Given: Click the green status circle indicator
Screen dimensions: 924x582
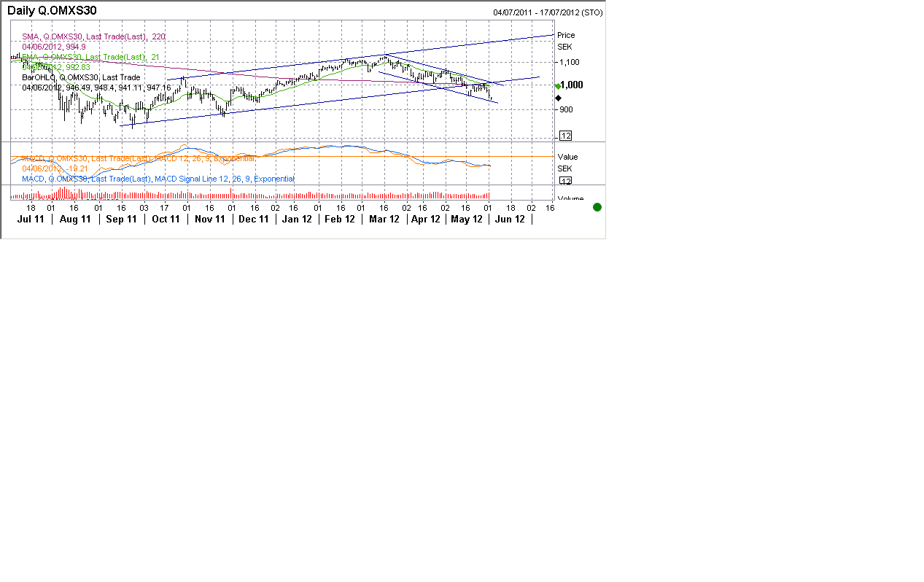Looking at the screenshot, I should [x=597, y=207].
